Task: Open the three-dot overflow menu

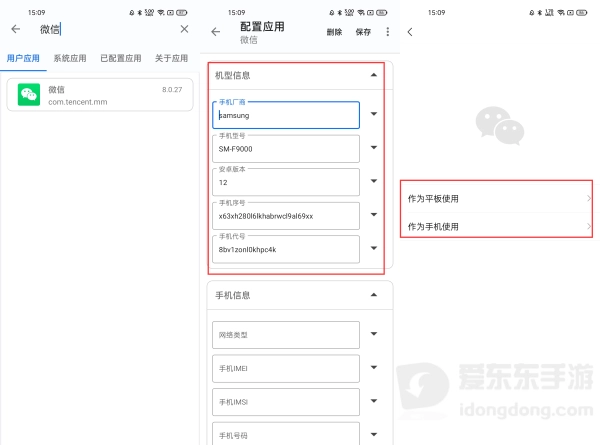Action: (x=388, y=32)
